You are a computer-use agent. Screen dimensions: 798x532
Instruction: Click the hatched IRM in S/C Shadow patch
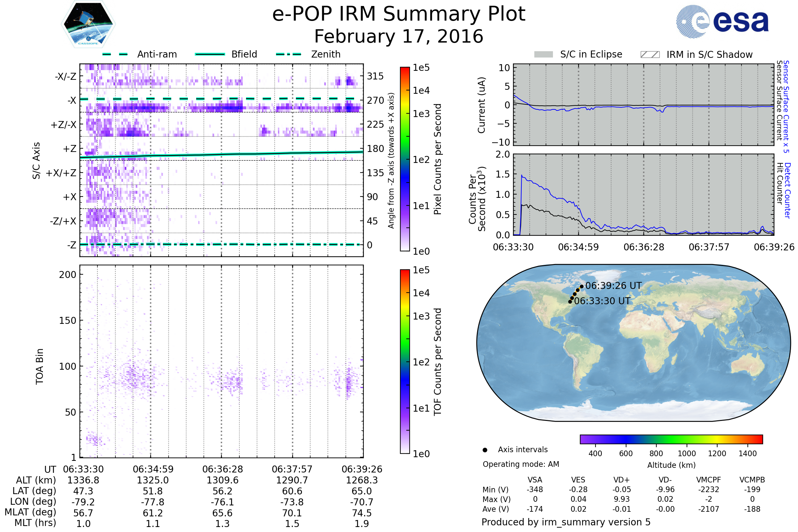click(x=650, y=55)
